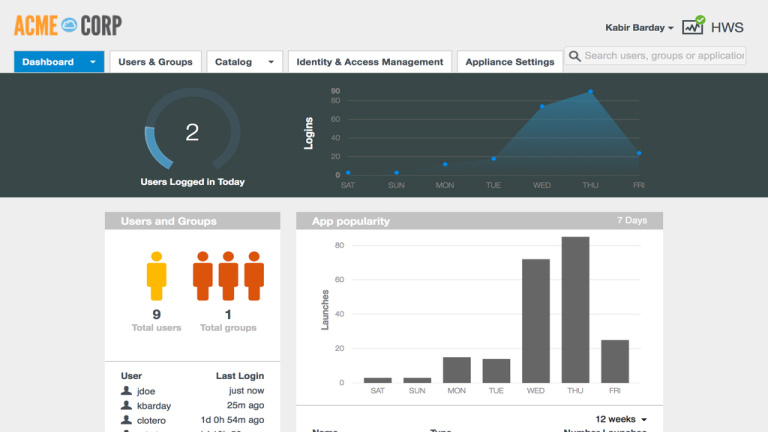Click the MON bar in App popularity

click(456, 370)
